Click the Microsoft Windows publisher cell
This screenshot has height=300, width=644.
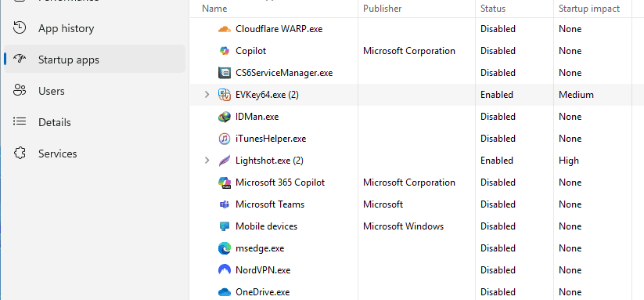pos(403,226)
